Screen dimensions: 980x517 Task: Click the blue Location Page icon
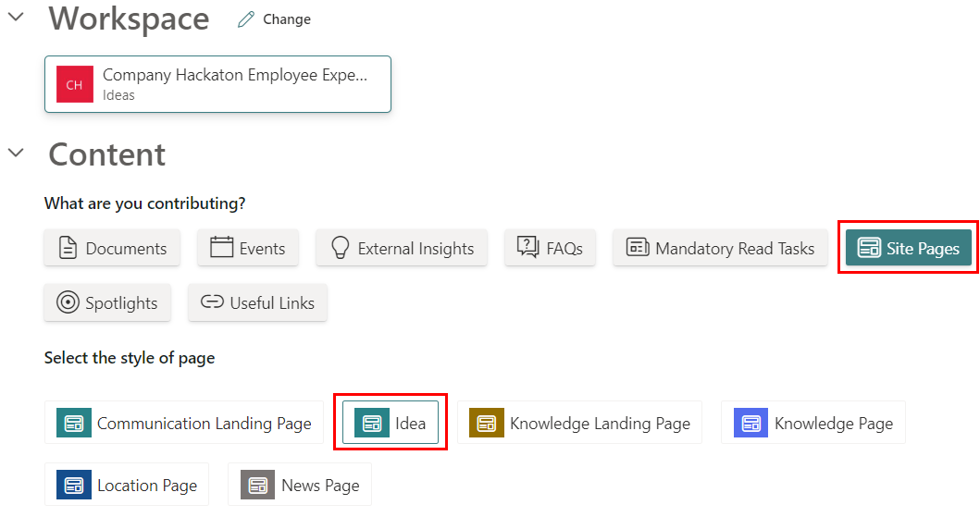(74, 485)
